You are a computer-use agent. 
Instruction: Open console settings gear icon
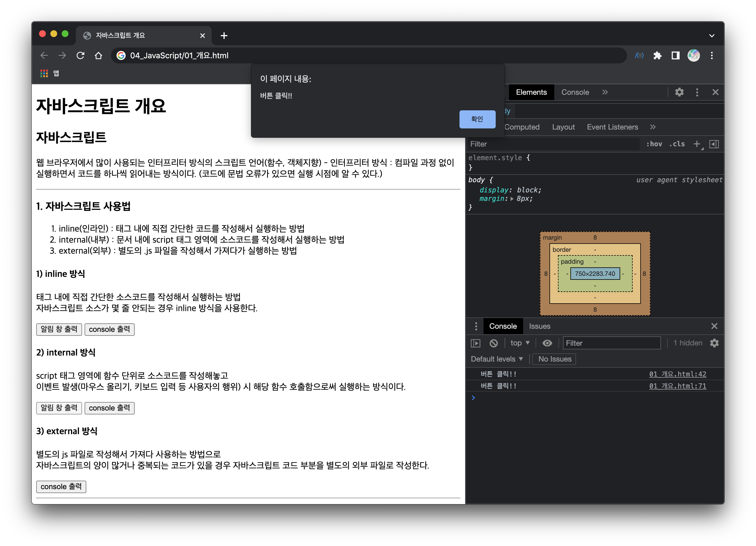click(x=714, y=343)
